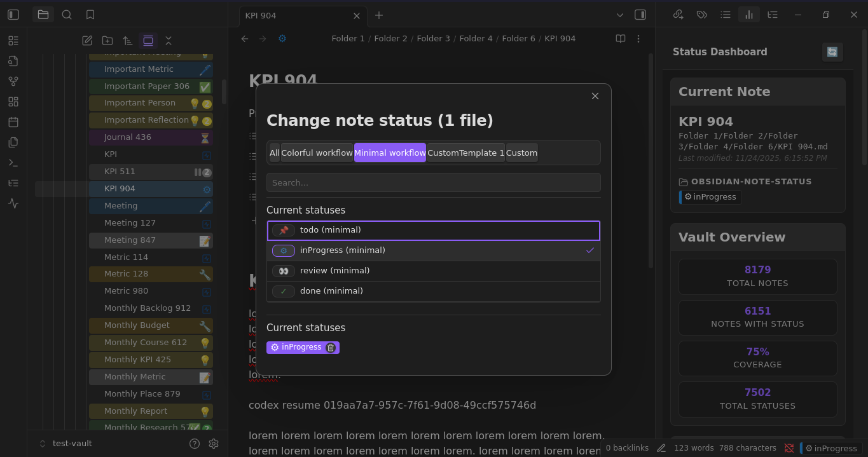Viewport: 868px width, 457px height.
Task: Toggle the left sidebar panel
Action: pos(13,15)
